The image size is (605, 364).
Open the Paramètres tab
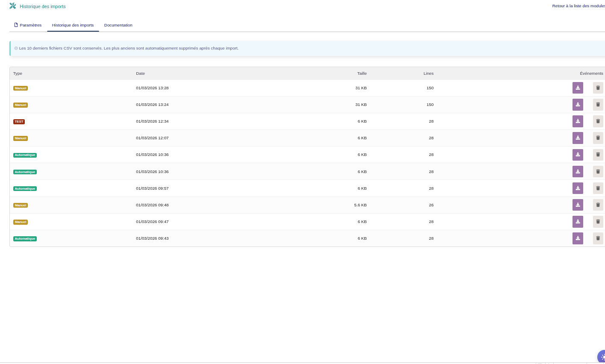click(x=28, y=25)
